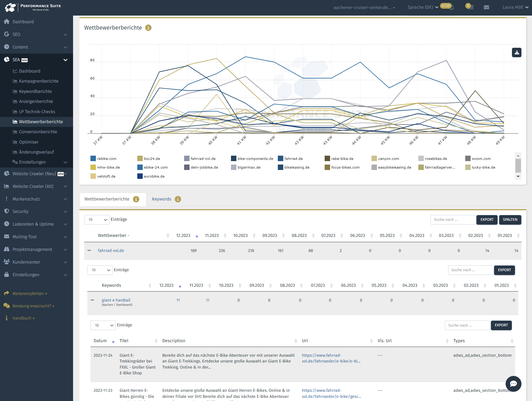Screen dimensions: 532x401
Task: Click the SPALTEN button
Action: (x=510, y=220)
